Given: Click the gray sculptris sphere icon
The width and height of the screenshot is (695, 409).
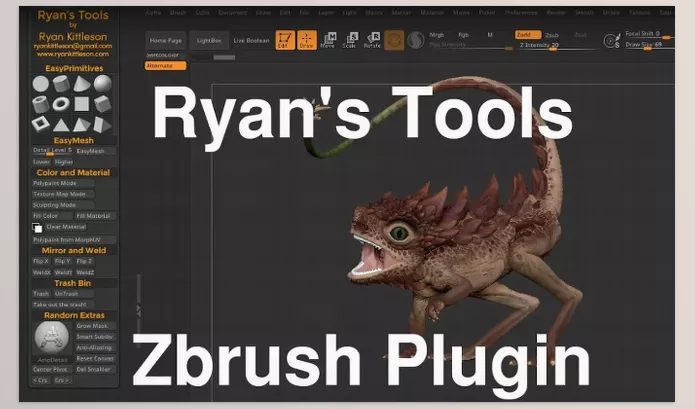Looking at the screenshot, I should [416, 40].
